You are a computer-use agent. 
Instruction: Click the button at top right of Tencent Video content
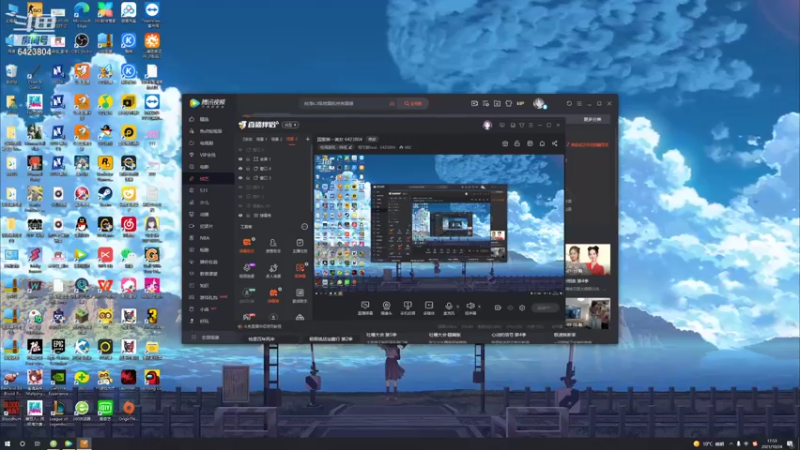pos(592,119)
